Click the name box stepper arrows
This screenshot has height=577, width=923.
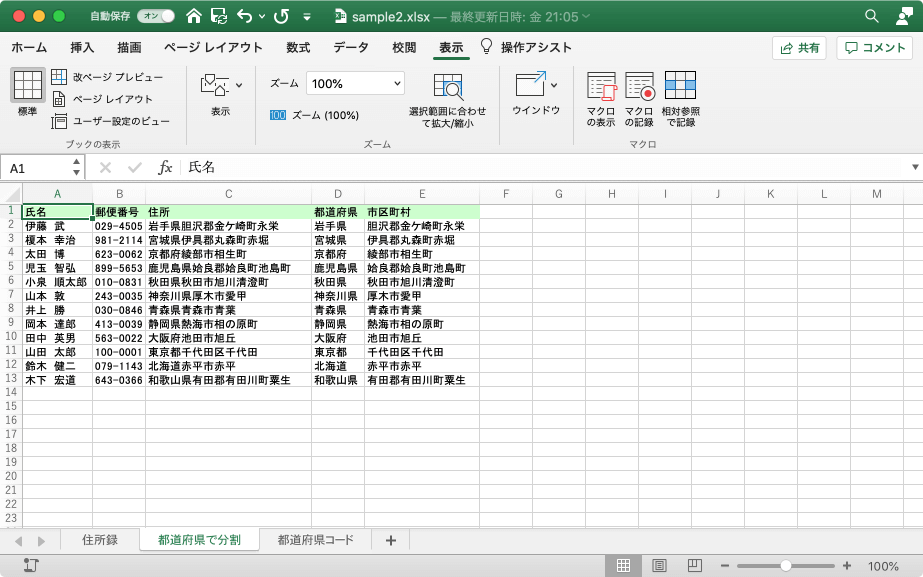point(77,168)
